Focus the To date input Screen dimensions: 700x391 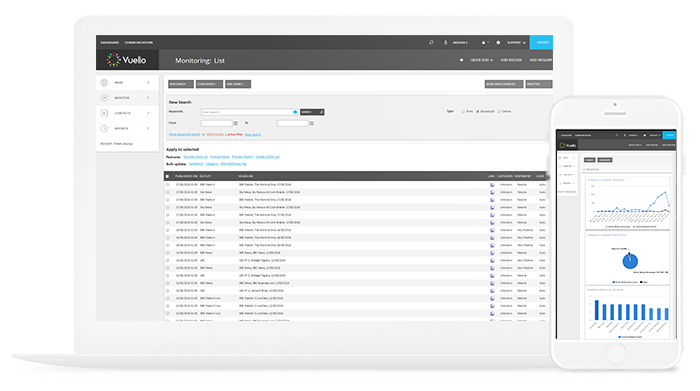(292, 123)
